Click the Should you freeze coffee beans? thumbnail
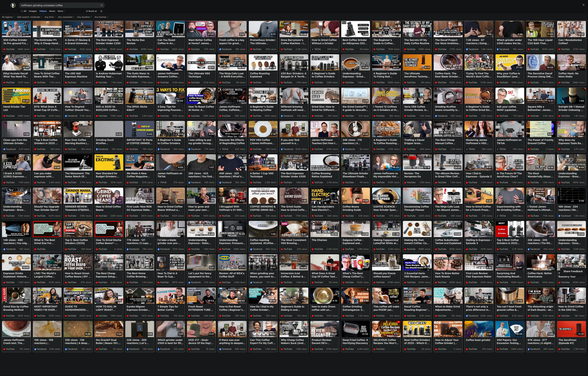The width and height of the screenshot is (588, 376). tap(386, 262)
